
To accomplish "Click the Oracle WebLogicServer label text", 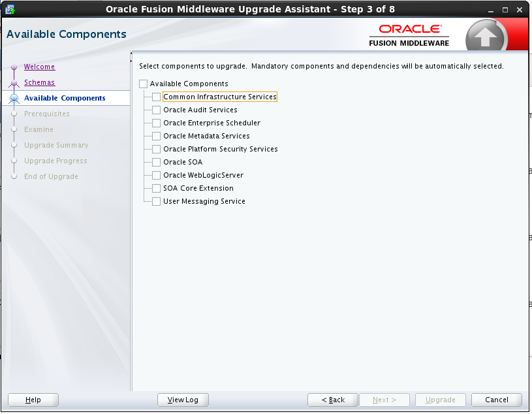I will coord(203,175).
